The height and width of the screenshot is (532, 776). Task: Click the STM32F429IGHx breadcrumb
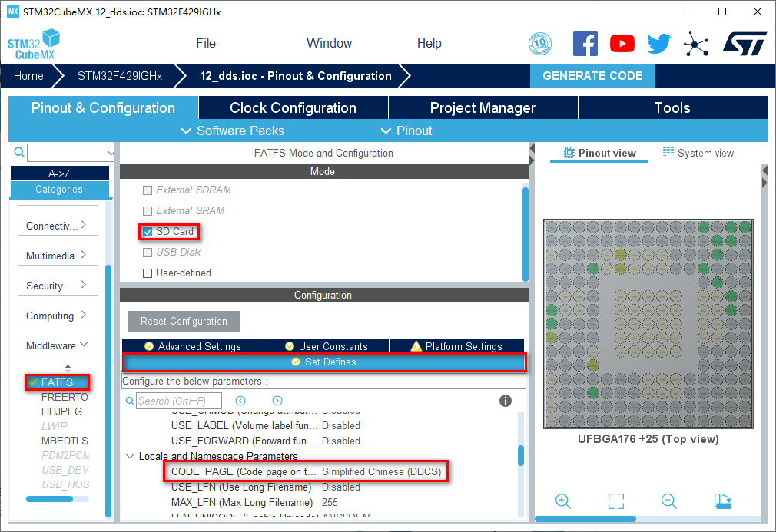120,76
